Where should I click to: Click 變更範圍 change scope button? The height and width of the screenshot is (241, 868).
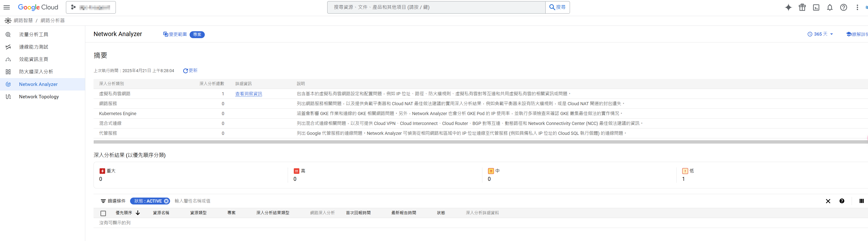175,34
